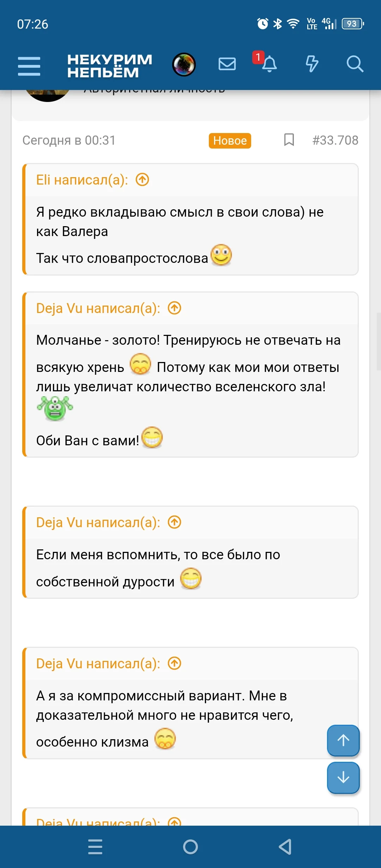The width and height of the screenshot is (381, 868).
Task: Tap the scroll-to-top blue arrow button
Action: [x=343, y=741]
